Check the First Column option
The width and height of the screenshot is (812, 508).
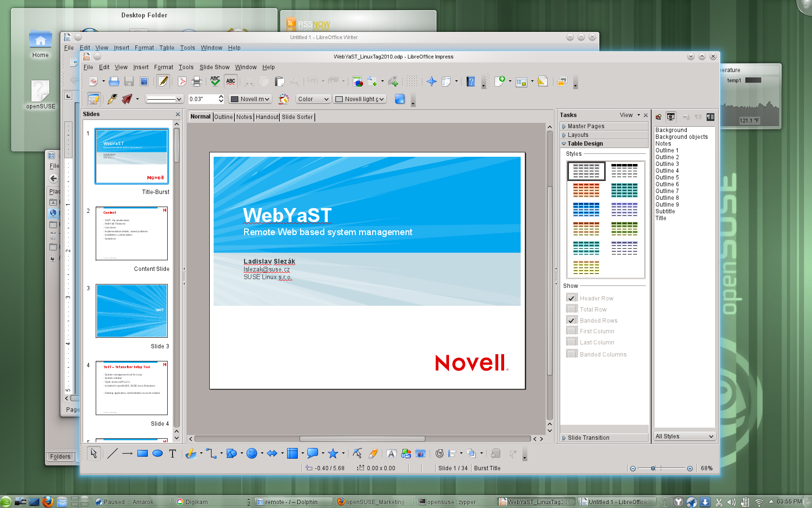click(572, 330)
